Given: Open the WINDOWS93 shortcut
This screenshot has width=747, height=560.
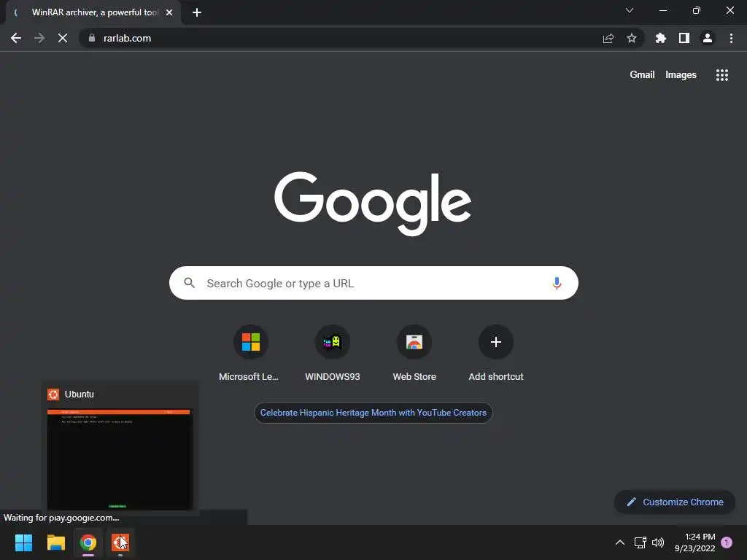Looking at the screenshot, I should [333, 354].
